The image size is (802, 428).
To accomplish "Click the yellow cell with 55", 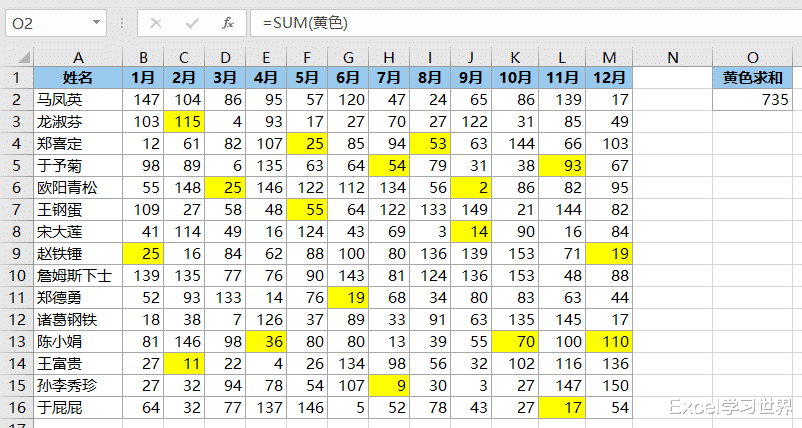I will (x=307, y=210).
